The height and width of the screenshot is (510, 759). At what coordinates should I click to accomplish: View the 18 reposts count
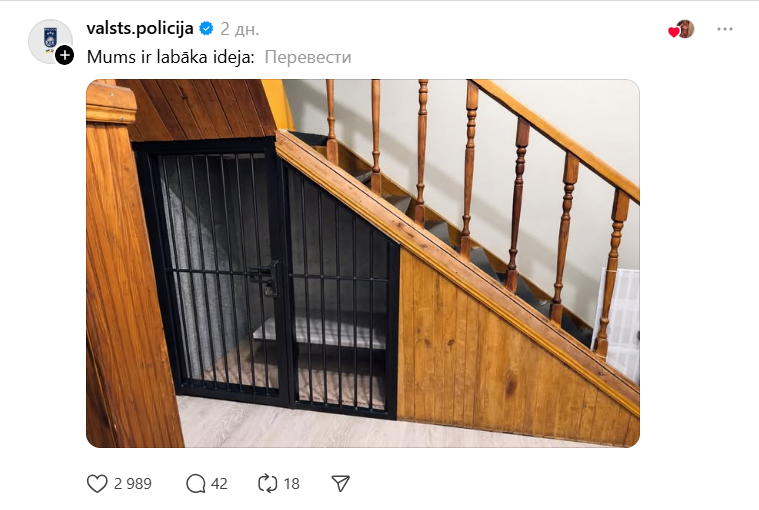pos(291,483)
